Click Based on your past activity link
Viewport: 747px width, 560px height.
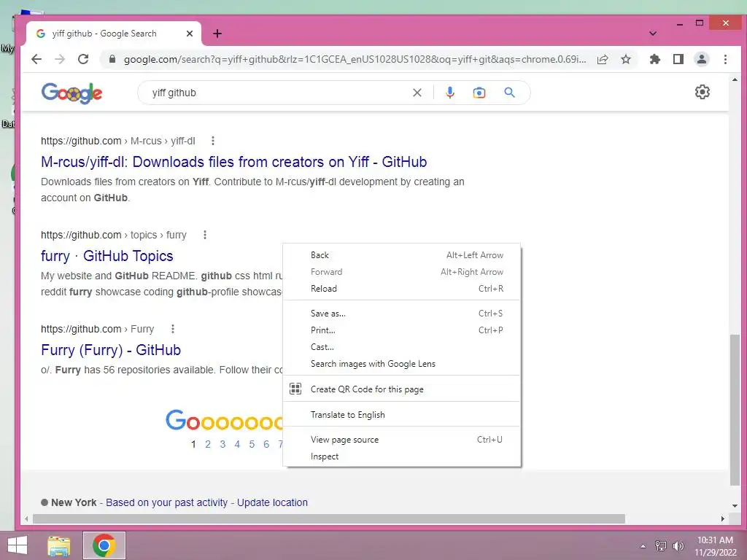167,502
